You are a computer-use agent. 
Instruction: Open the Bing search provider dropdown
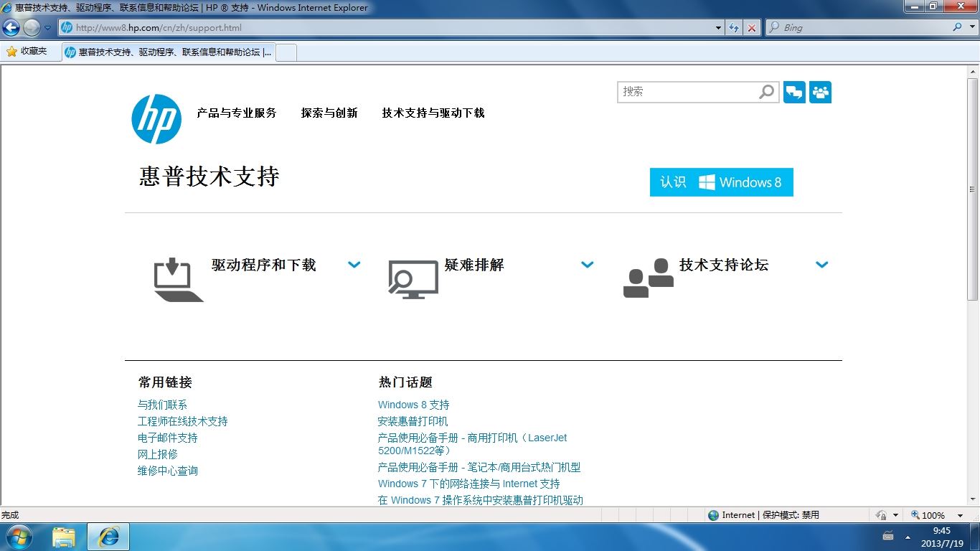971,28
